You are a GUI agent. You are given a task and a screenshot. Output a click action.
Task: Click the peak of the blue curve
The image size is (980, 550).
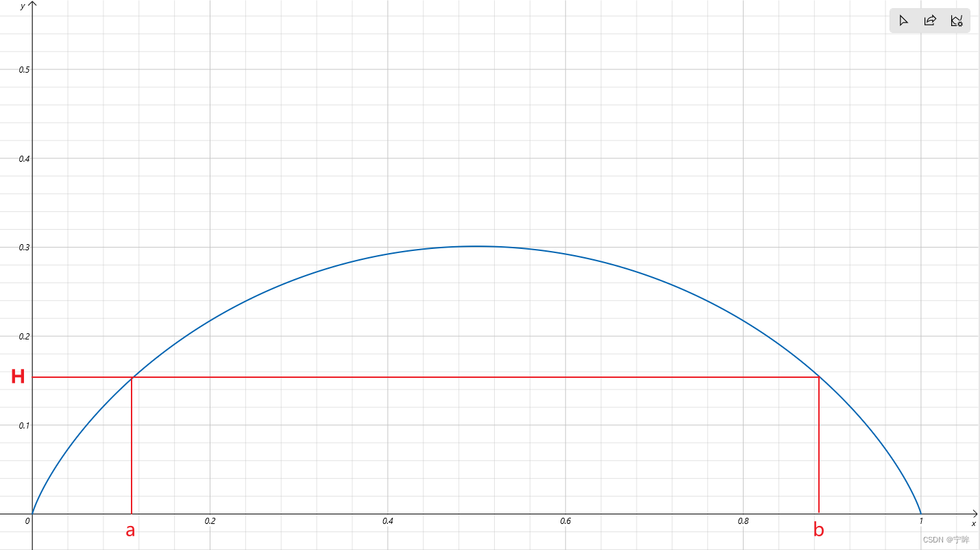tap(477, 246)
